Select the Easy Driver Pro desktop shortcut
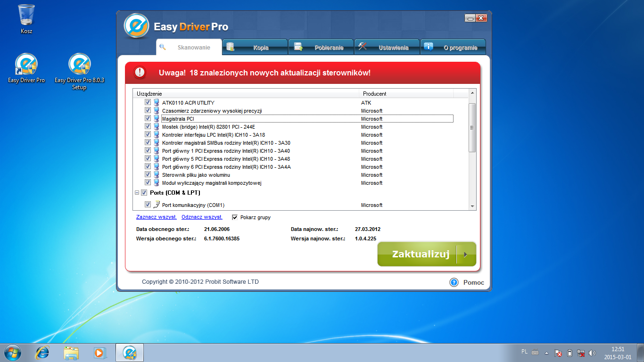This screenshot has width=644, height=362. tap(26, 68)
